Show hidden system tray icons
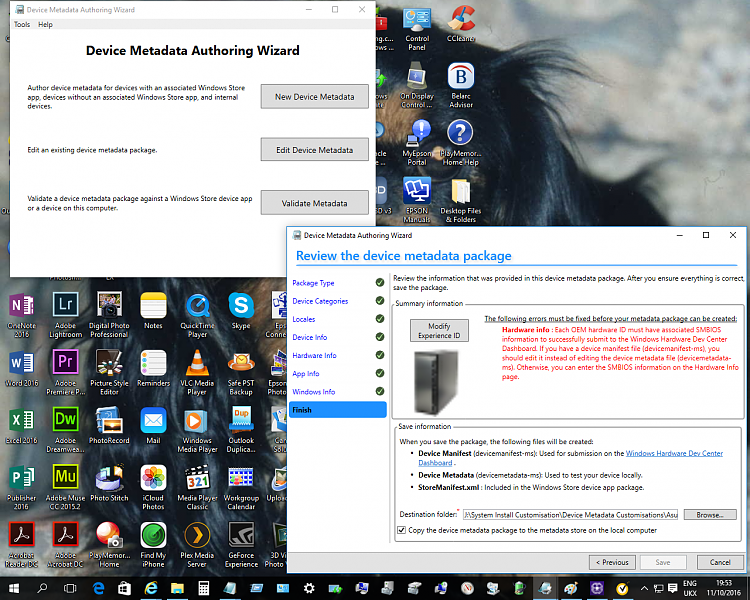Image resolution: width=750 pixels, height=600 pixels. coord(644,589)
